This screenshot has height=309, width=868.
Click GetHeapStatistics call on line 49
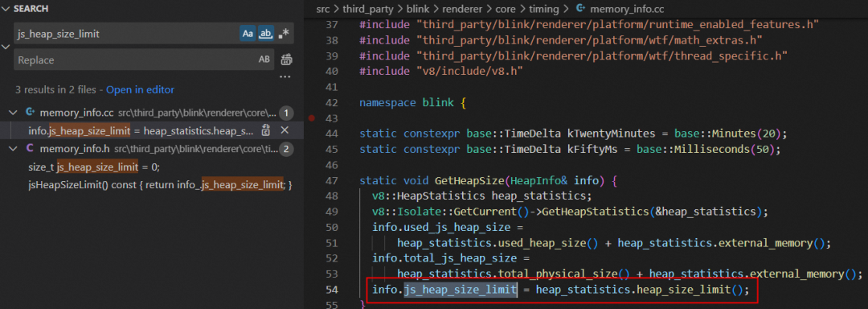[x=596, y=212]
